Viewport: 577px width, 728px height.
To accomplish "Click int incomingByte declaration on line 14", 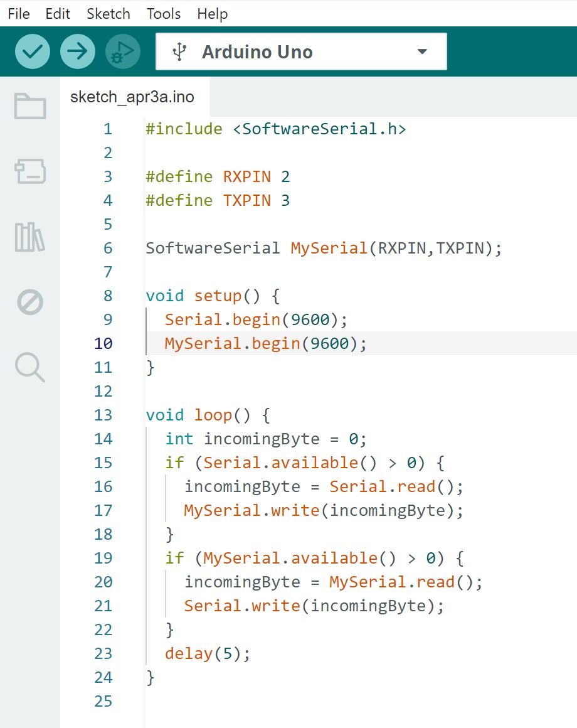I will click(x=267, y=439).
